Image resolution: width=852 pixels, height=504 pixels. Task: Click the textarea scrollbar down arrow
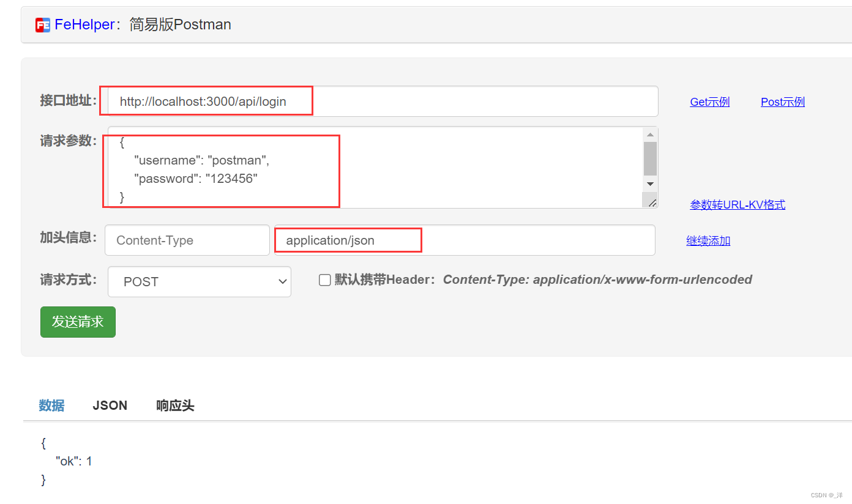tap(650, 184)
